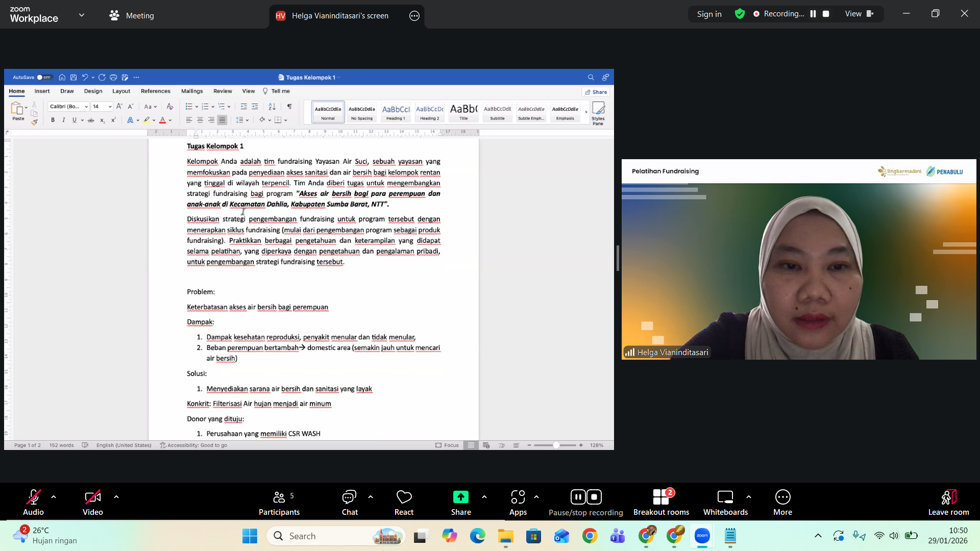
Task: Turn on the Video camera
Action: pyautogui.click(x=92, y=502)
